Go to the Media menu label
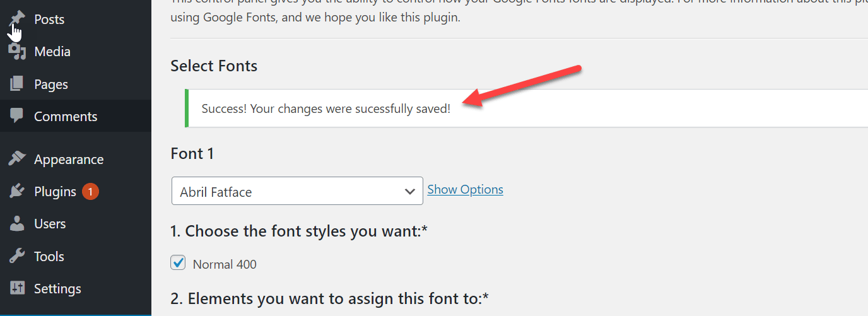 52,52
